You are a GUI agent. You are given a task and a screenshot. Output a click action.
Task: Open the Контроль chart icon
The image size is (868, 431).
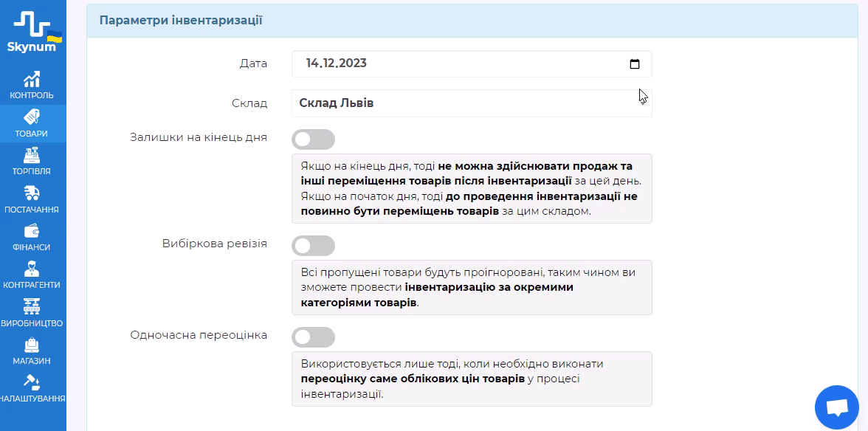(x=32, y=80)
